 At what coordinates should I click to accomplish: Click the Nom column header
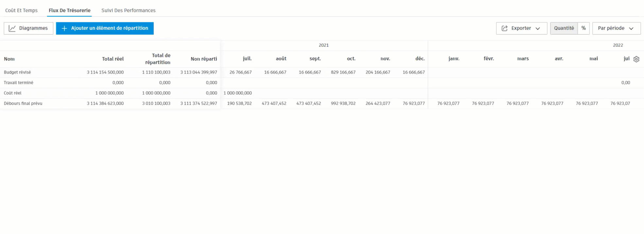[9, 59]
